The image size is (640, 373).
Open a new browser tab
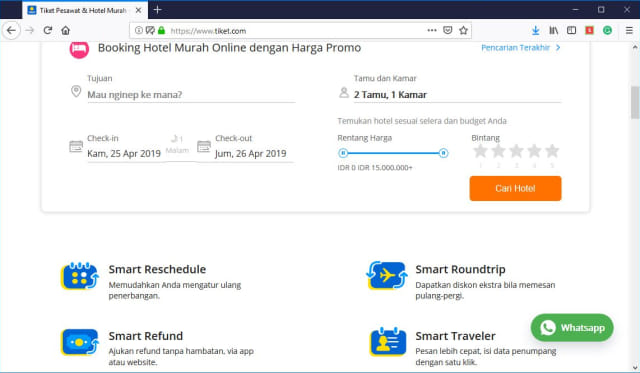[x=158, y=10]
